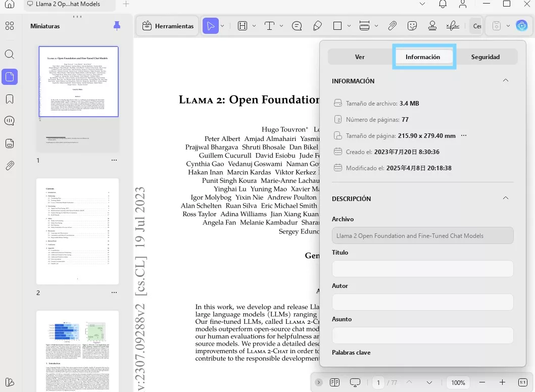Select page 2 thumbnail in Miniaturas

pos(77,231)
